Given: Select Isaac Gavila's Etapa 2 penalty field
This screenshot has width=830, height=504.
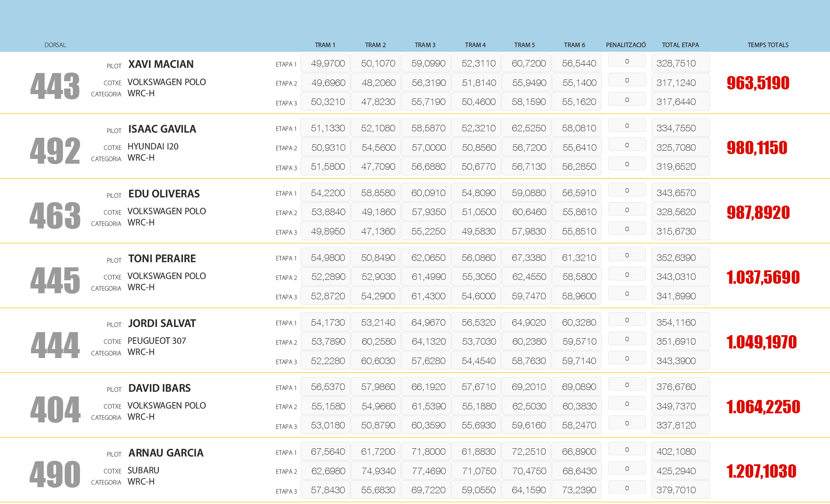Looking at the screenshot, I should point(626,145).
